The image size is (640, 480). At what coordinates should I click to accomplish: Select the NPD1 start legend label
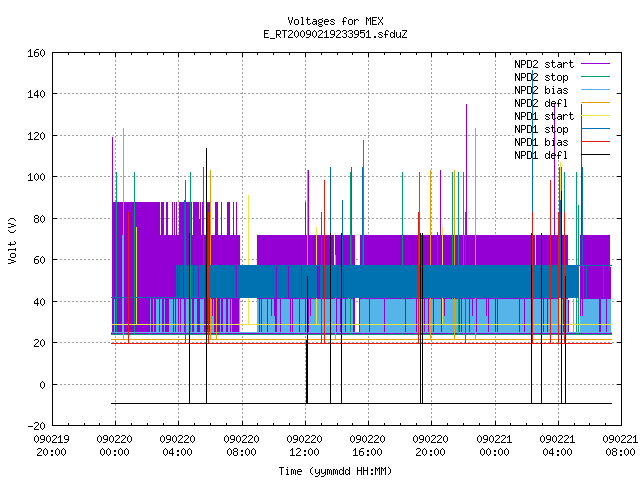point(544,116)
